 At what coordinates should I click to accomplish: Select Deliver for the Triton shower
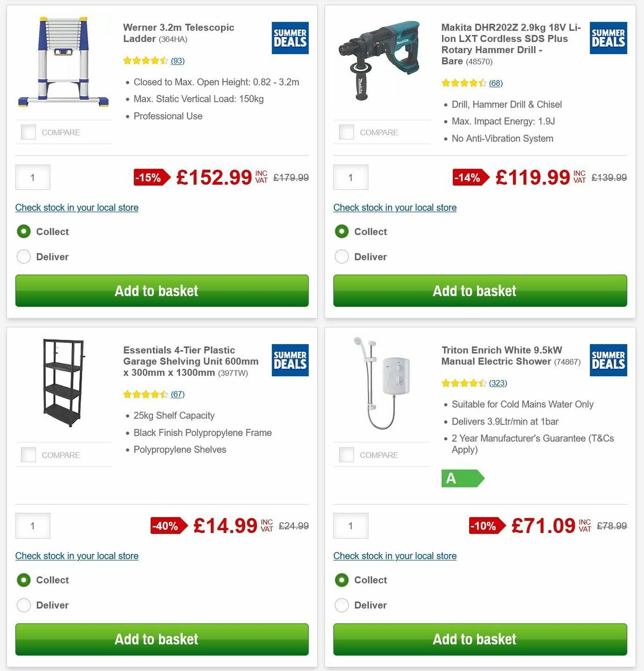tap(342, 605)
